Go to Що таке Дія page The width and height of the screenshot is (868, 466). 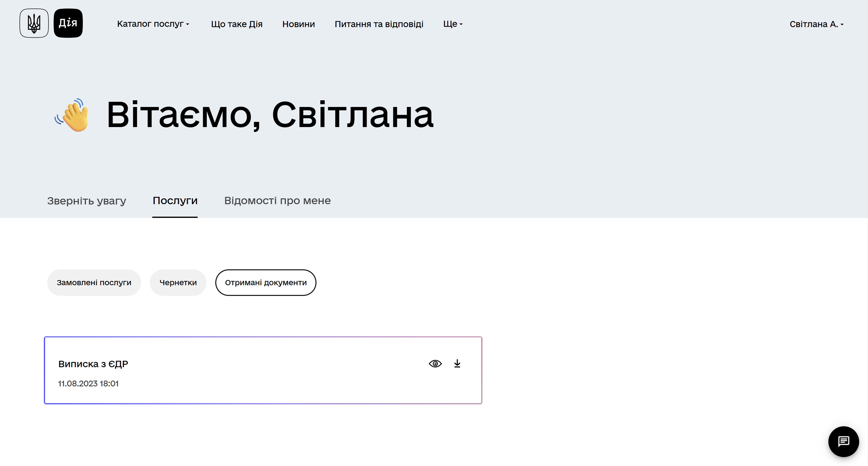point(237,24)
